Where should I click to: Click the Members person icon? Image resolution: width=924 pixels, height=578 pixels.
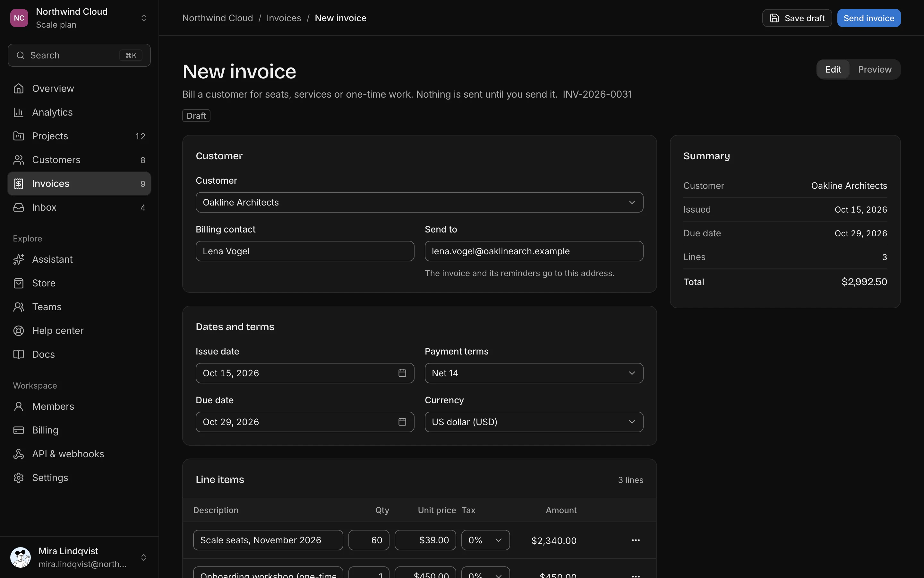coord(18,406)
